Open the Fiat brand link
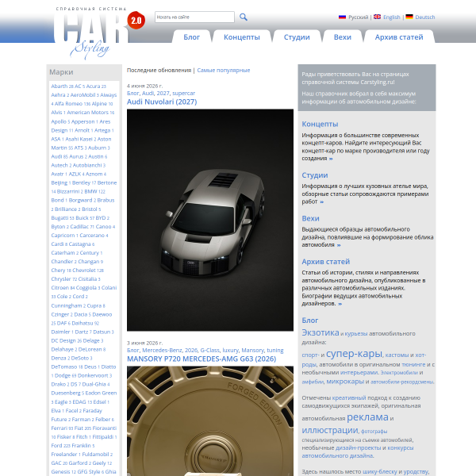The width and height of the screenshot is (476, 476). click(x=79, y=428)
